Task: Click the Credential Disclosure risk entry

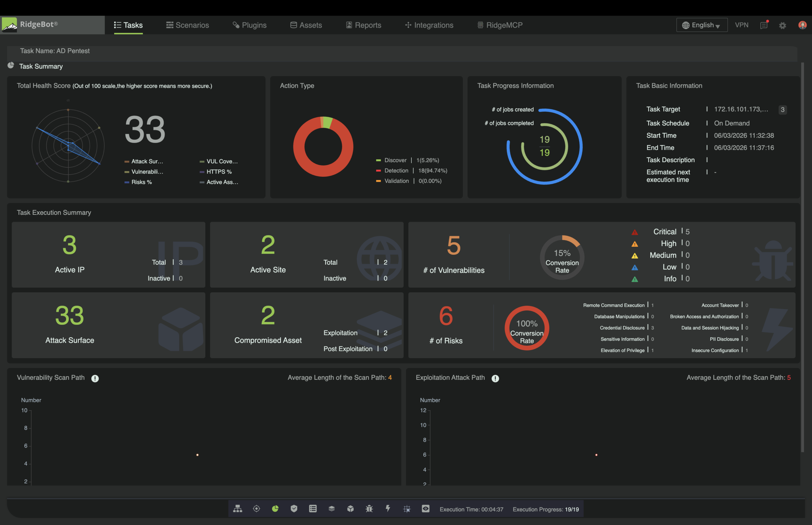Action: [x=627, y=328]
